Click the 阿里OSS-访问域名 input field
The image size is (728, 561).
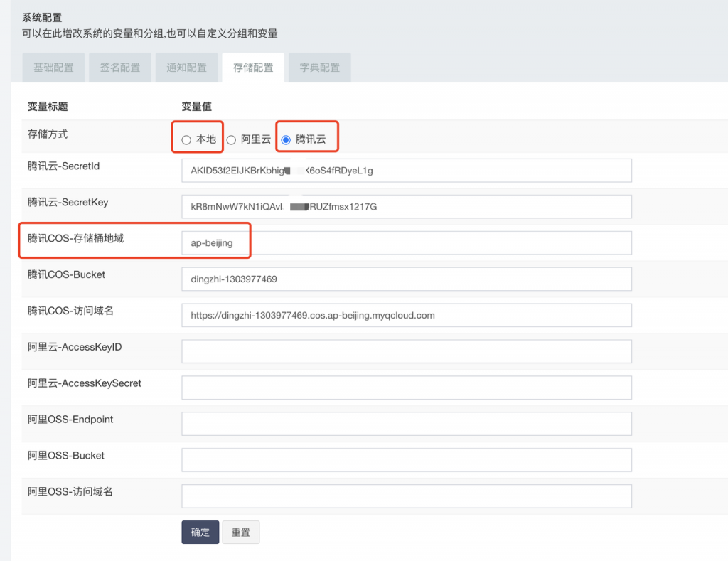tap(407, 496)
